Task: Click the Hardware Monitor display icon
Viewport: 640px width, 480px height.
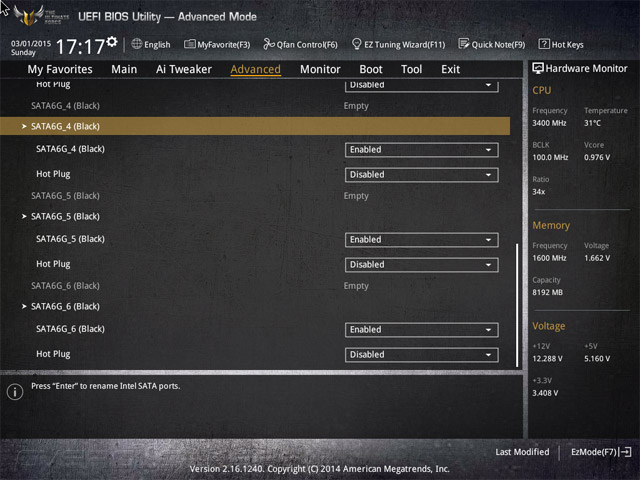Action: [x=538, y=69]
